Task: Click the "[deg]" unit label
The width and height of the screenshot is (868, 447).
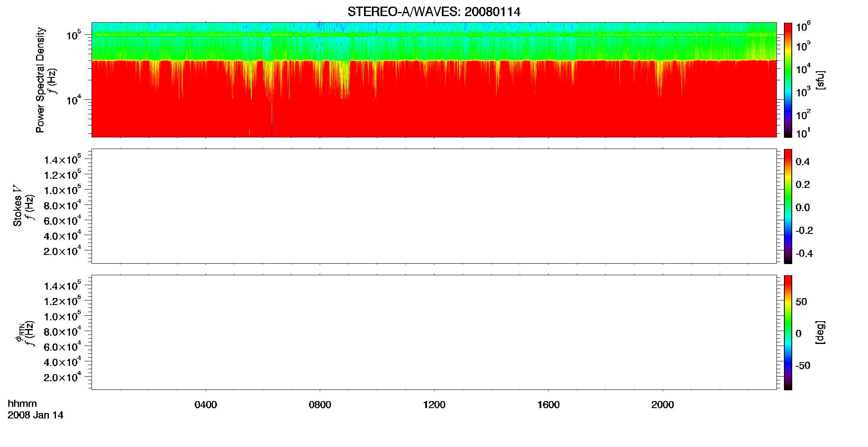Action: 820,332
